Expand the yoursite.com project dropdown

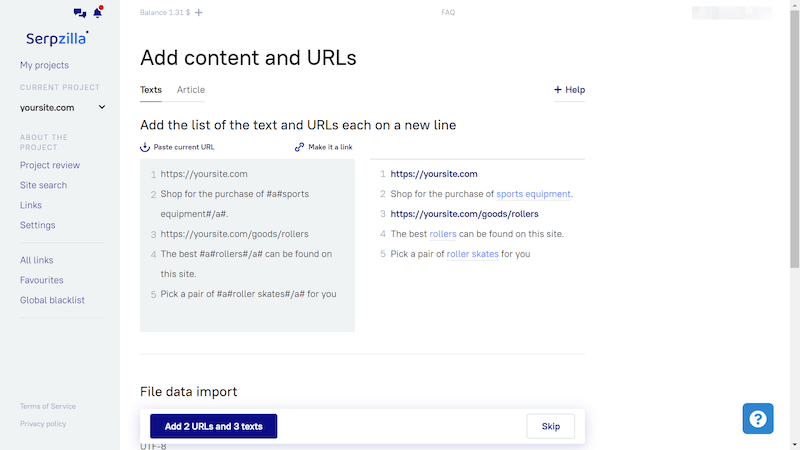[x=101, y=107]
